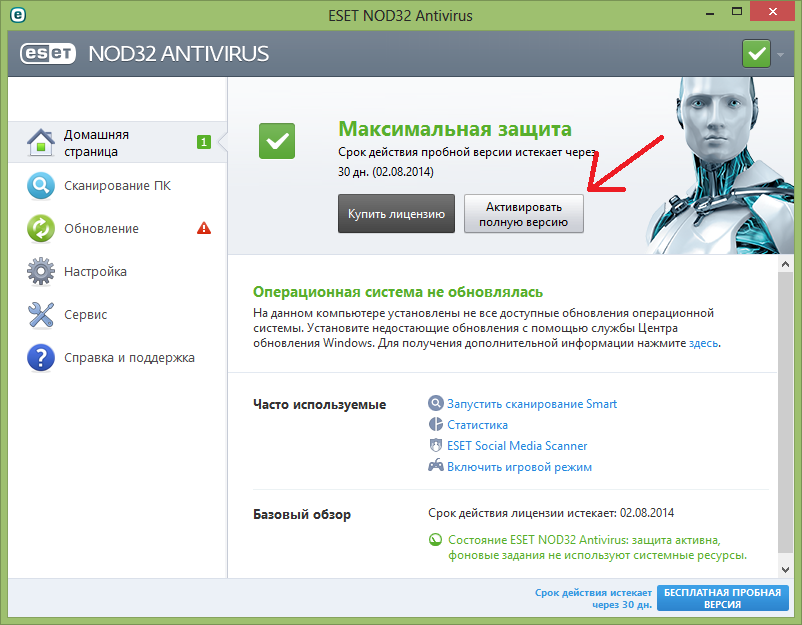Image resolution: width=802 pixels, height=625 pixels.
Task: Click the gamepad icon for gamer mode
Action: (x=436, y=465)
